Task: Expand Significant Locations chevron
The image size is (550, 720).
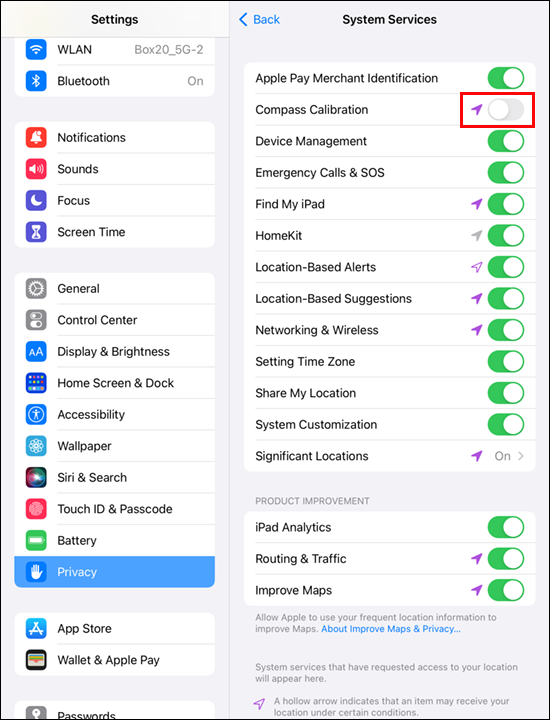Action: [521, 456]
